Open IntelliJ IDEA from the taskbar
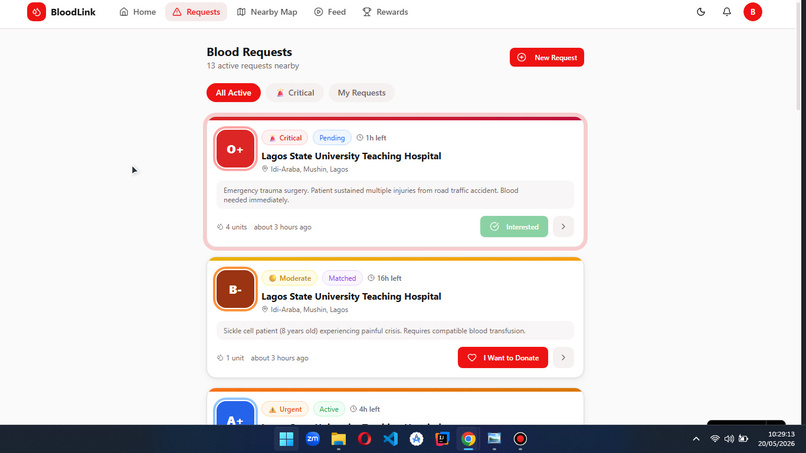This screenshot has height=453, width=806. click(442, 439)
